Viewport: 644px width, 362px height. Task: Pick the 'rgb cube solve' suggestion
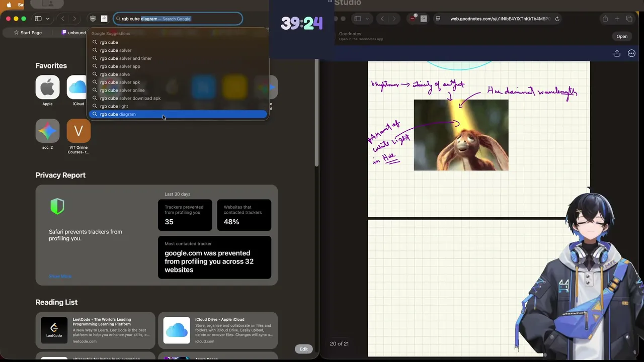coord(178,74)
